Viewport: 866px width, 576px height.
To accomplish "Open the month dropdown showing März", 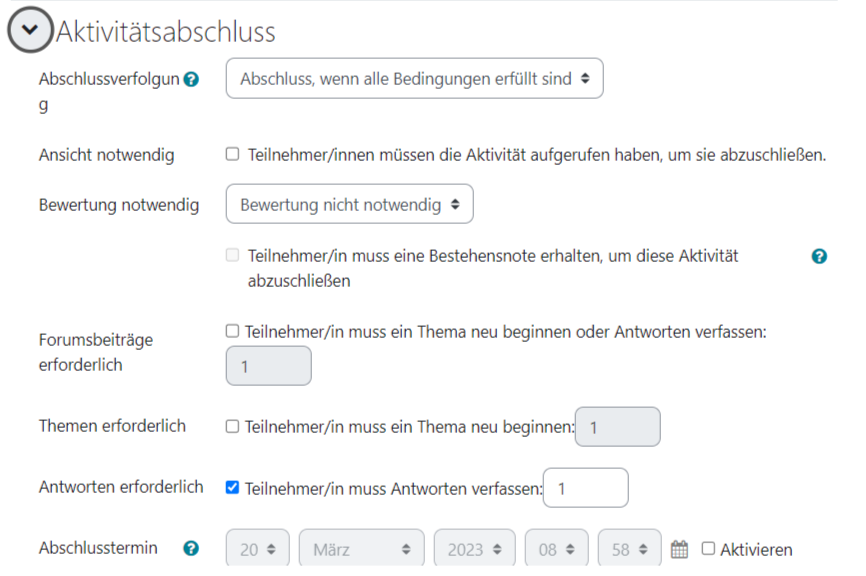I will pos(362,548).
